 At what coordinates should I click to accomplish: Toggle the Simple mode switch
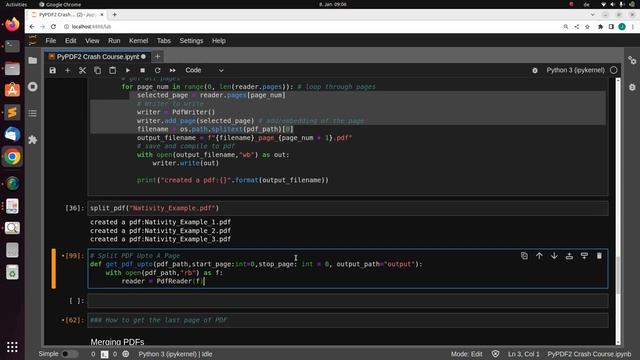pyautogui.click(x=69, y=354)
